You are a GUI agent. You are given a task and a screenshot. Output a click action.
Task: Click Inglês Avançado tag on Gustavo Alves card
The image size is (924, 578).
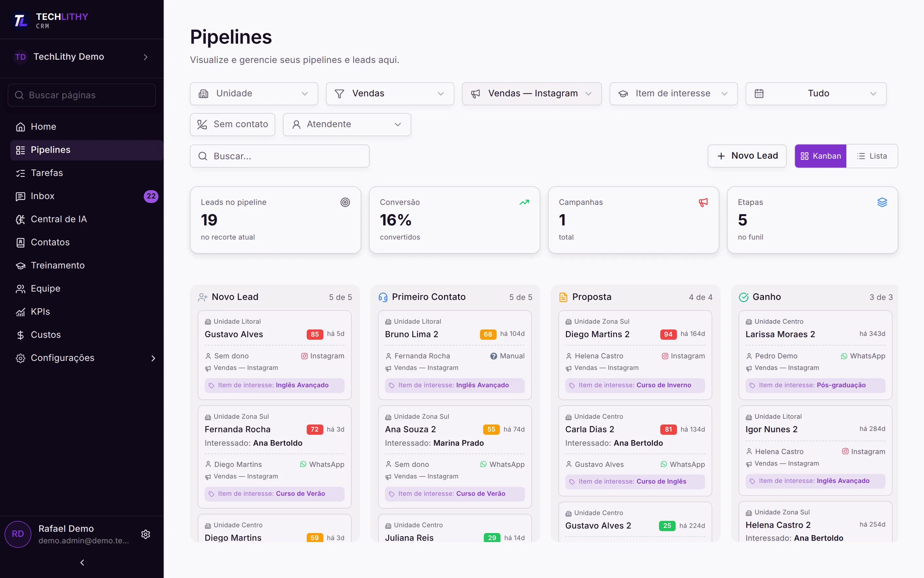274,385
